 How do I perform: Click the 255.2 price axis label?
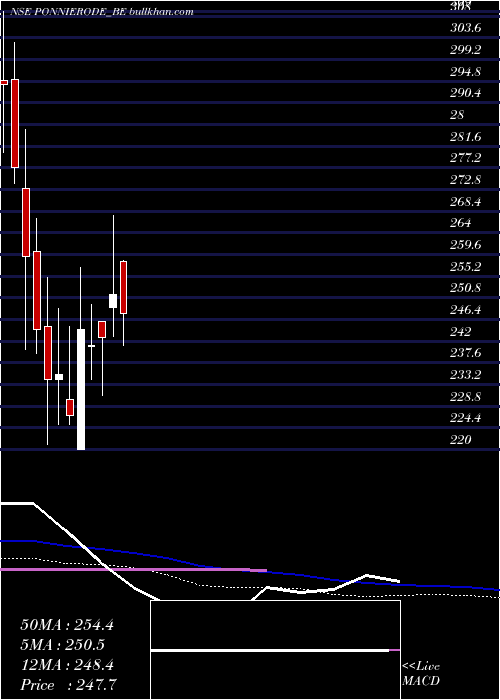pos(465,267)
